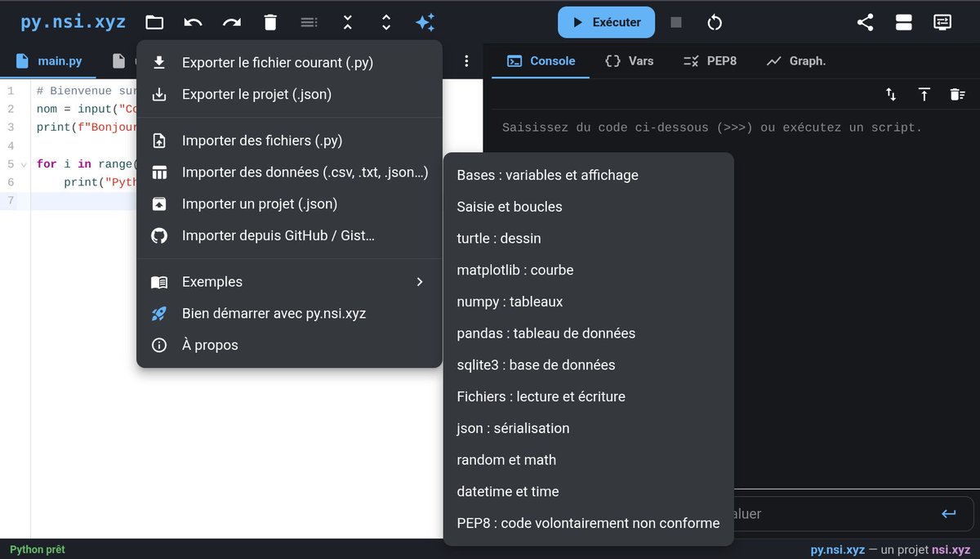Load example PEP8 : code volontairement non conforme
The image size is (980, 559).
[x=588, y=523]
